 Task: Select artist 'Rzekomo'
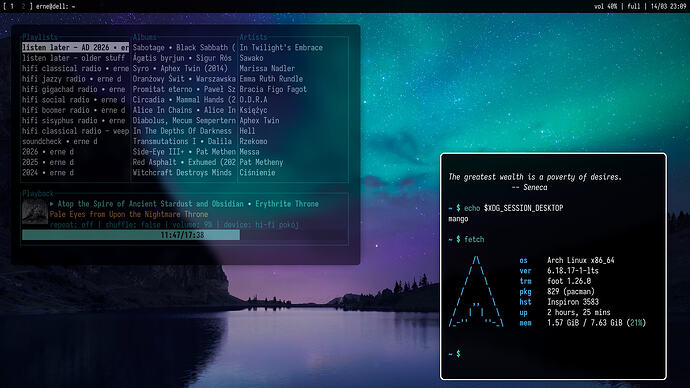pos(253,141)
